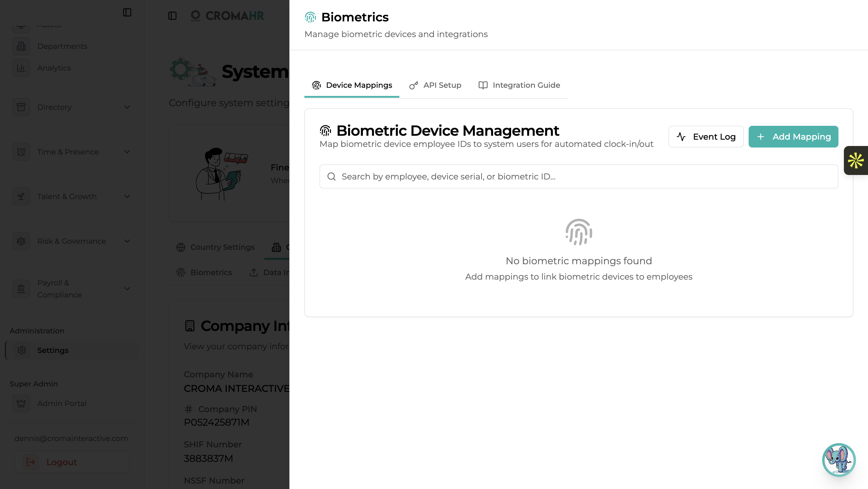This screenshot has width=868, height=489.
Task: Open the Departments sidebar link
Action: point(62,46)
